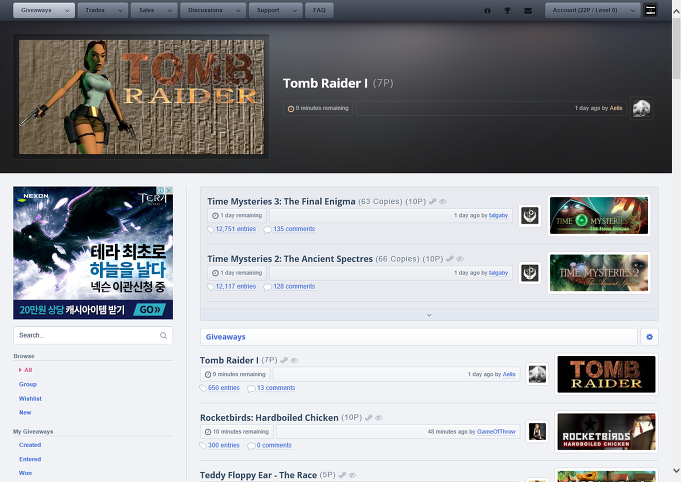Expand the Trades dropdown arrow

coord(120,10)
